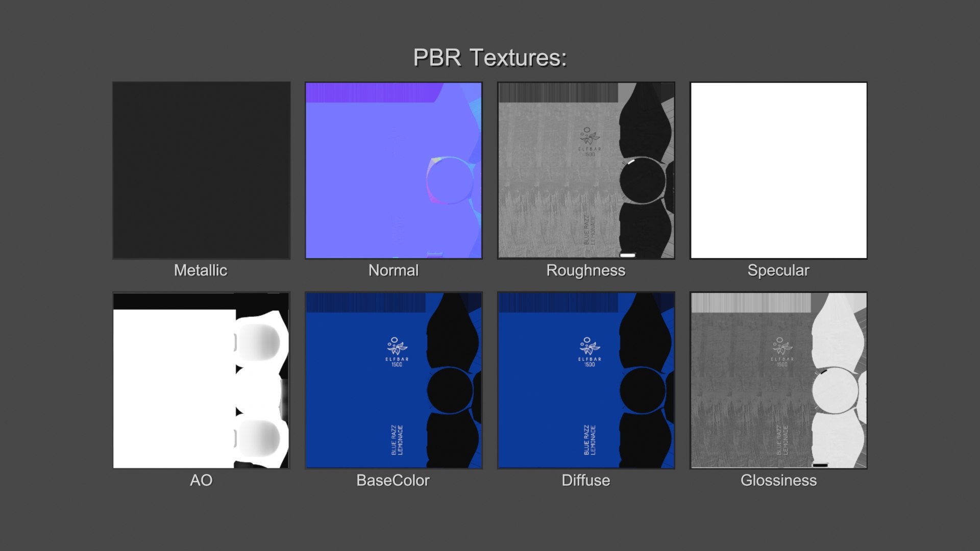
Task: Select the Metallic texture thumbnail
Action: [x=201, y=170]
